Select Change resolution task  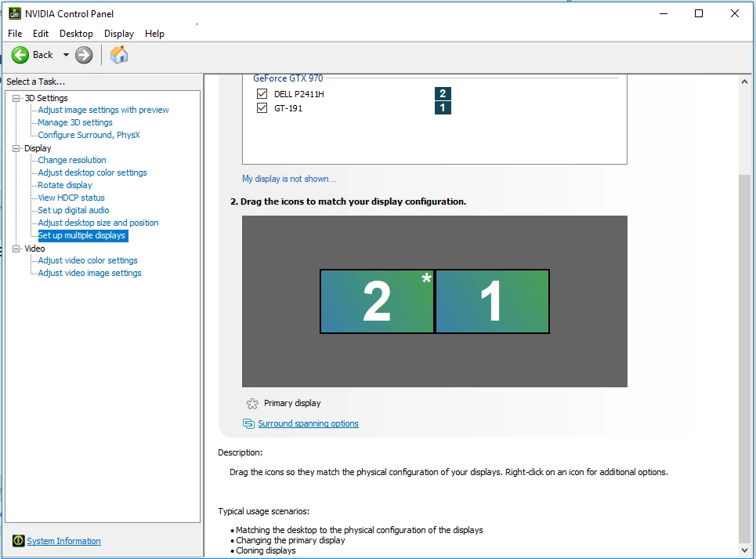[x=72, y=160]
